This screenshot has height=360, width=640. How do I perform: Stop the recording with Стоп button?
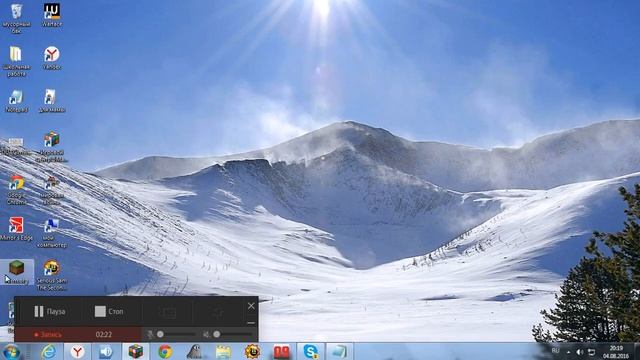[109, 311]
